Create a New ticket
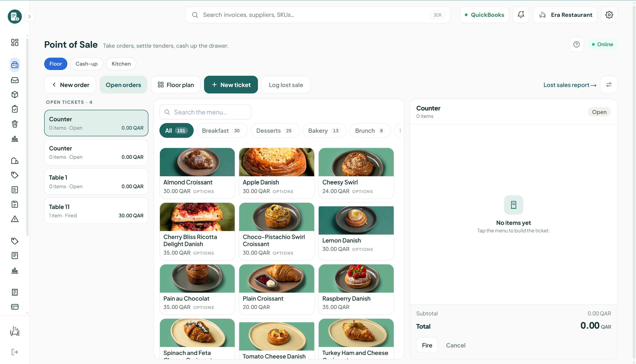The width and height of the screenshot is (636, 364). point(231,85)
